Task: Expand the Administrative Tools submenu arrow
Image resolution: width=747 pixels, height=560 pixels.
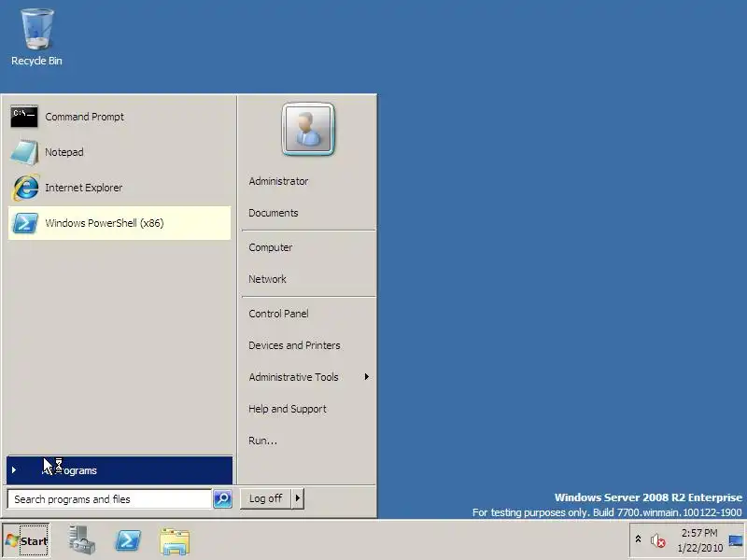Action: click(366, 377)
